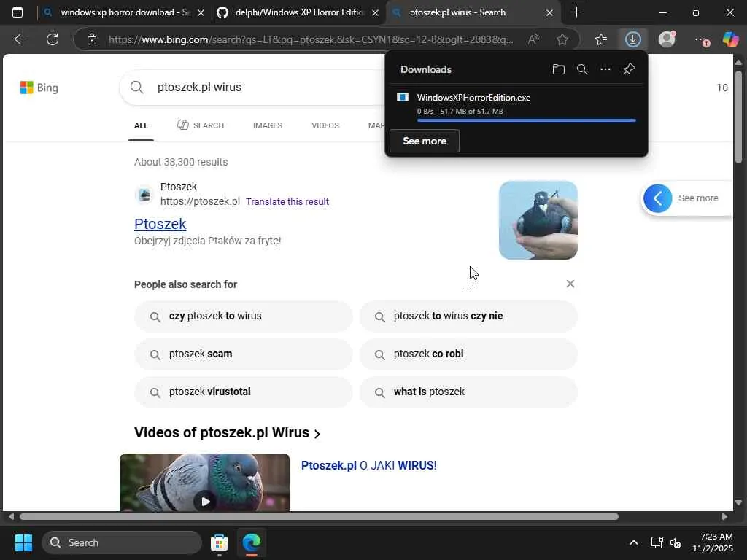Close the windows xp horror download tab
This screenshot has width=747, height=560.
(201, 13)
